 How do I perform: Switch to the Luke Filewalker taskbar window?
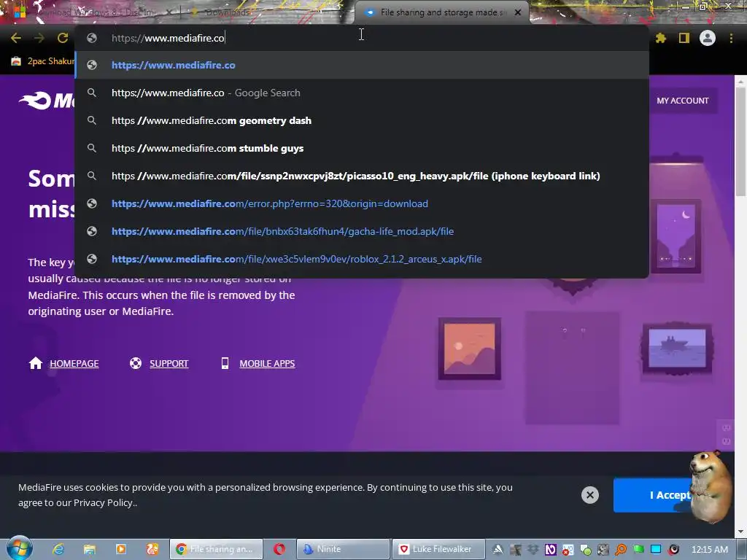[x=438, y=549]
